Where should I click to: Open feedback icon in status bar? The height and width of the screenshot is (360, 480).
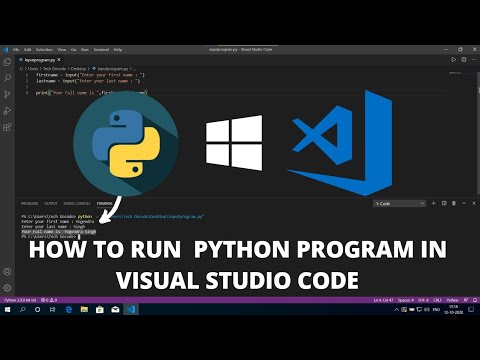point(466,300)
